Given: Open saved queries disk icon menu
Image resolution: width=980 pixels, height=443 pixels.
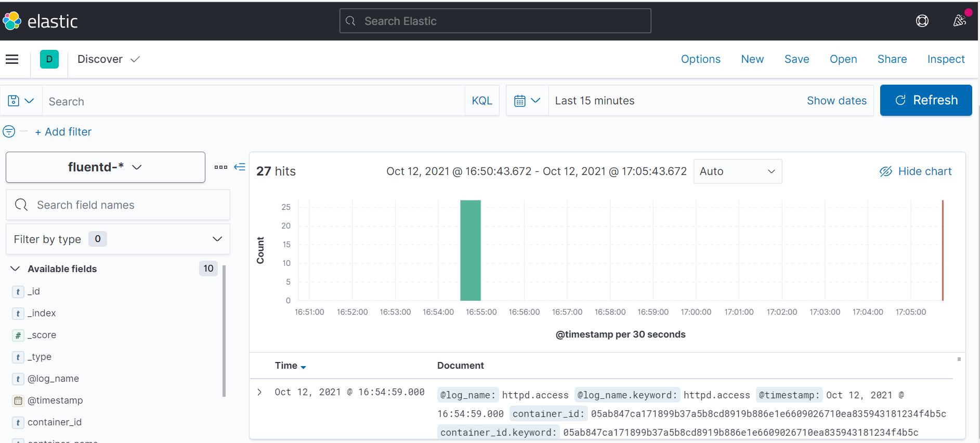Looking at the screenshot, I should pos(21,101).
